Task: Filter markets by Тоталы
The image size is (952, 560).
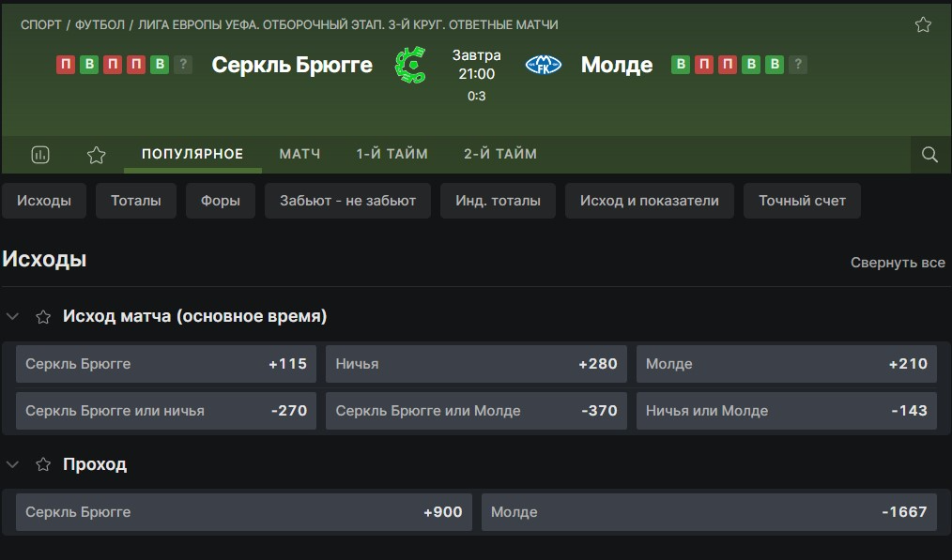Action: coord(136,201)
